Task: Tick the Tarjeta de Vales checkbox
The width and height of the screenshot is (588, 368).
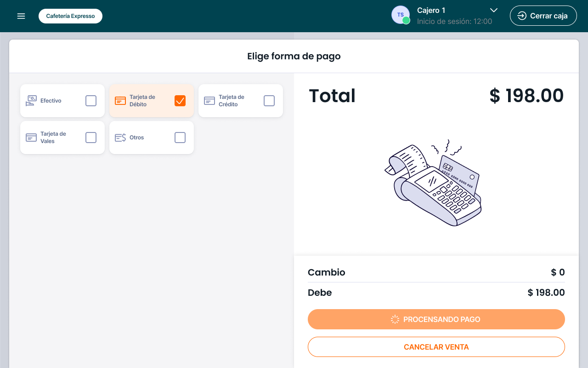Action: point(91,138)
